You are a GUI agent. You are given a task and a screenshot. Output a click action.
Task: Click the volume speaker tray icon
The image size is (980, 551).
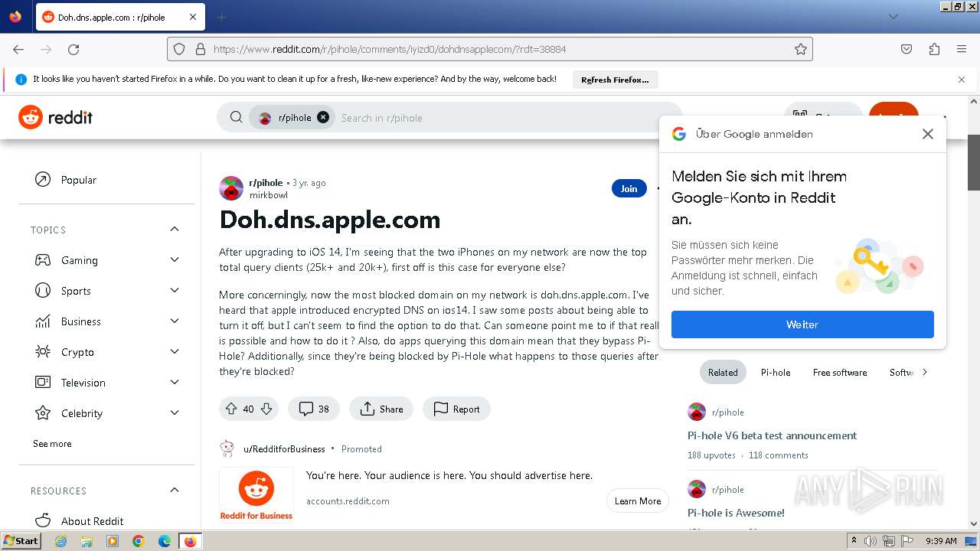(x=871, y=541)
